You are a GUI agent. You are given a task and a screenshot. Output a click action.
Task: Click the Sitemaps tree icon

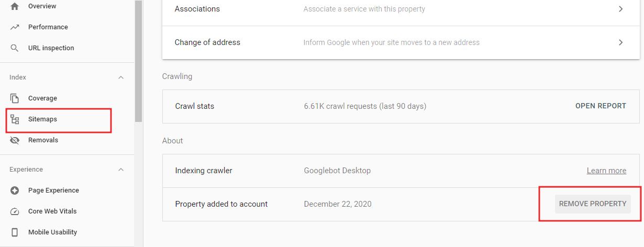(15, 119)
